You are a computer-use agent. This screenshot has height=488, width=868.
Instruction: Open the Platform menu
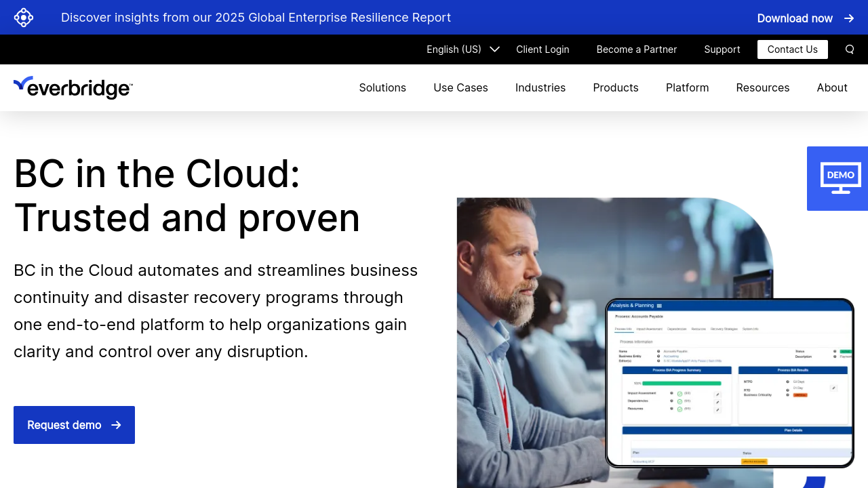(x=687, y=87)
